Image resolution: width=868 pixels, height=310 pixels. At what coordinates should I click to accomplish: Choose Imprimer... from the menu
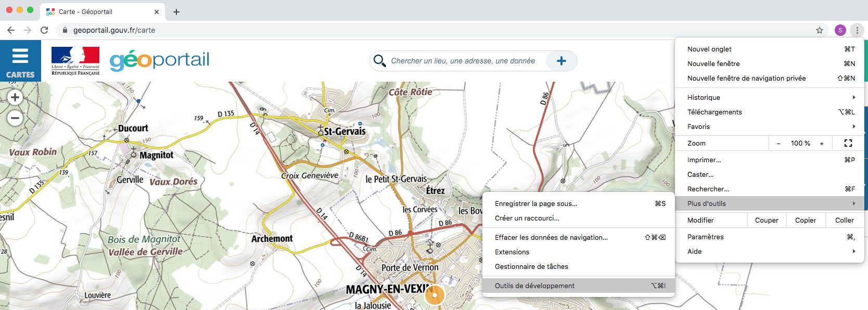(770, 160)
